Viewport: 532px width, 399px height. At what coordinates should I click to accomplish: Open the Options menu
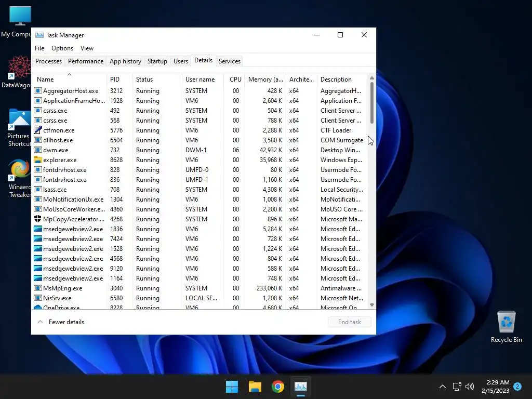point(62,48)
